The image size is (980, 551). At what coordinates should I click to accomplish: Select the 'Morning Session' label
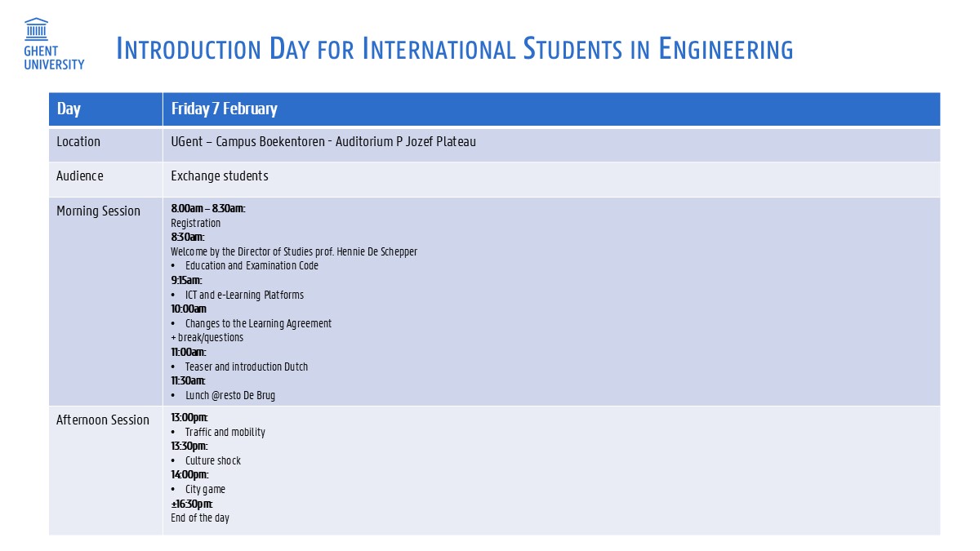click(98, 211)
